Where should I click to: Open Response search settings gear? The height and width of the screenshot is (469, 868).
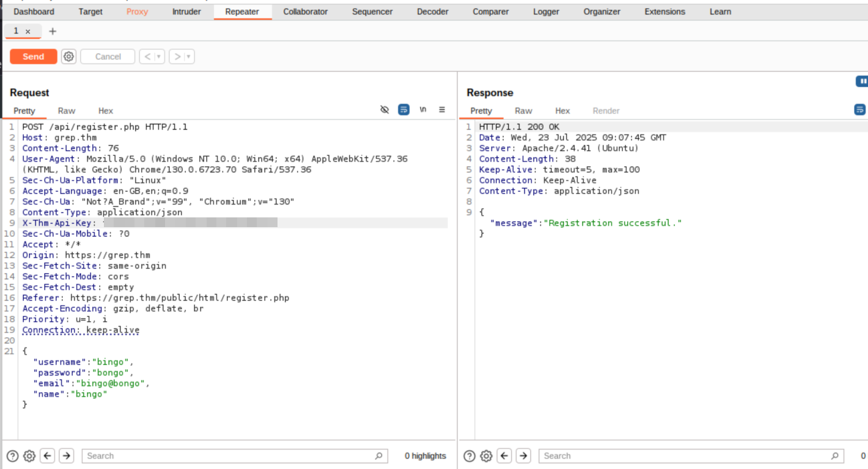click(x=486, y=456)
